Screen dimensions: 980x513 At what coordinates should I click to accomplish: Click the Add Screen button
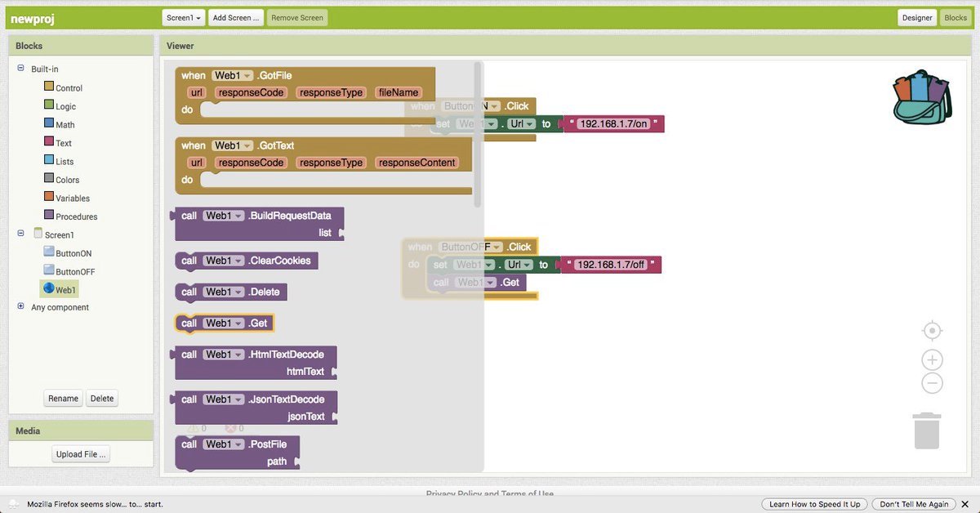coord(235,17)
